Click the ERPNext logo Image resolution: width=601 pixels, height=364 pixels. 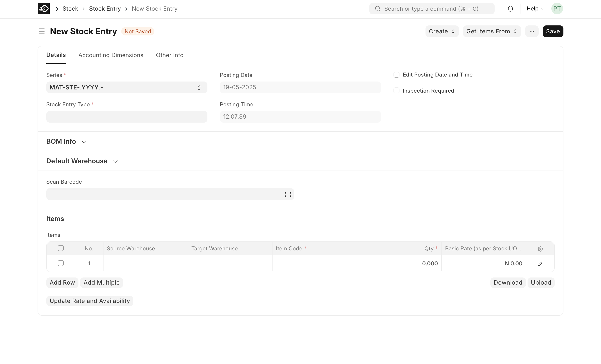43,9
